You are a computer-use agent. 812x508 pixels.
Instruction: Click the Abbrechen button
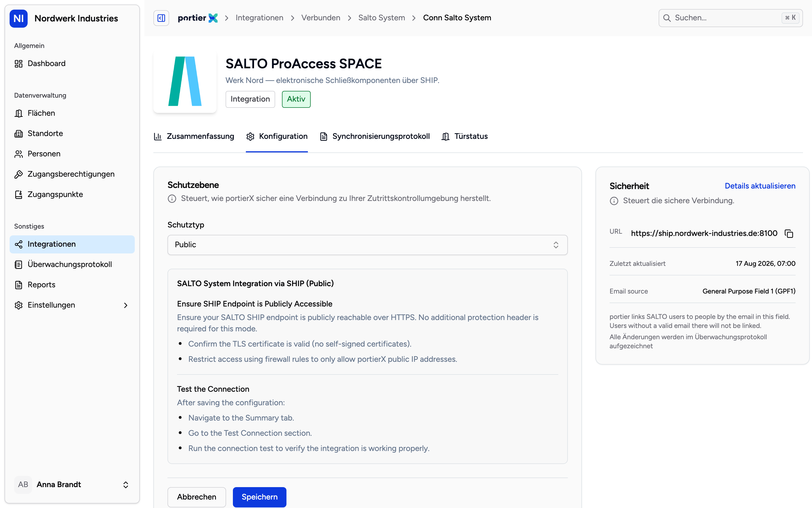(x=197, y=497)
